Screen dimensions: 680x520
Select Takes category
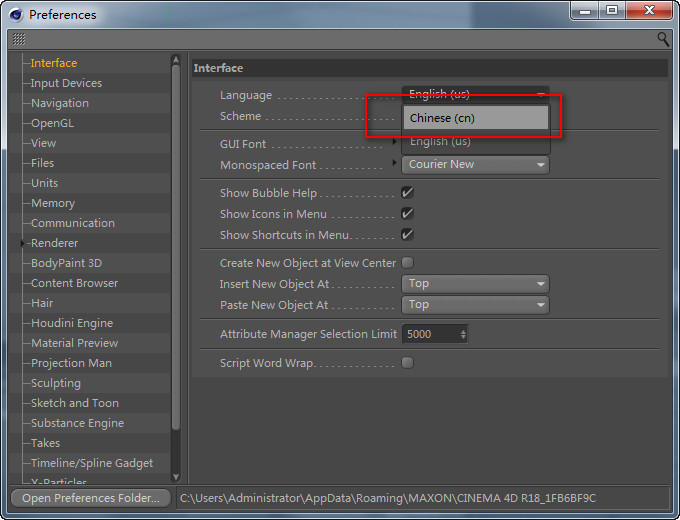[46, 443]
